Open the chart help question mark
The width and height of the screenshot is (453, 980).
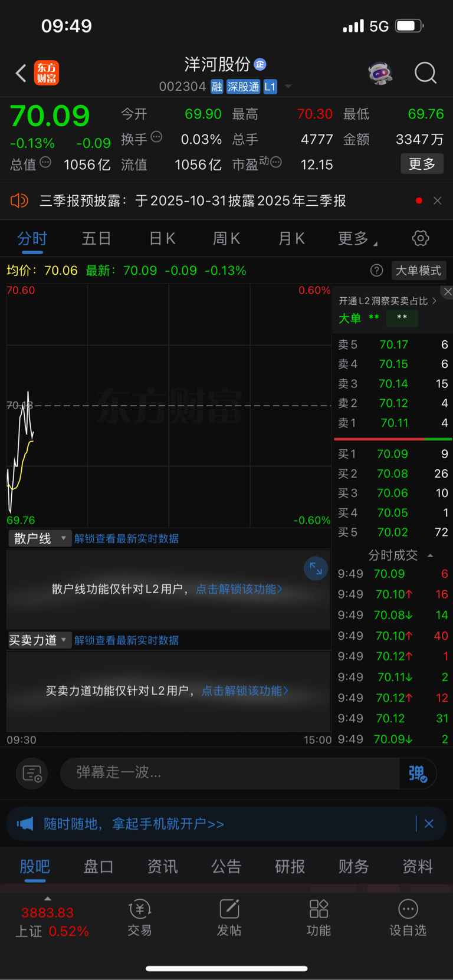coord(376,271)
